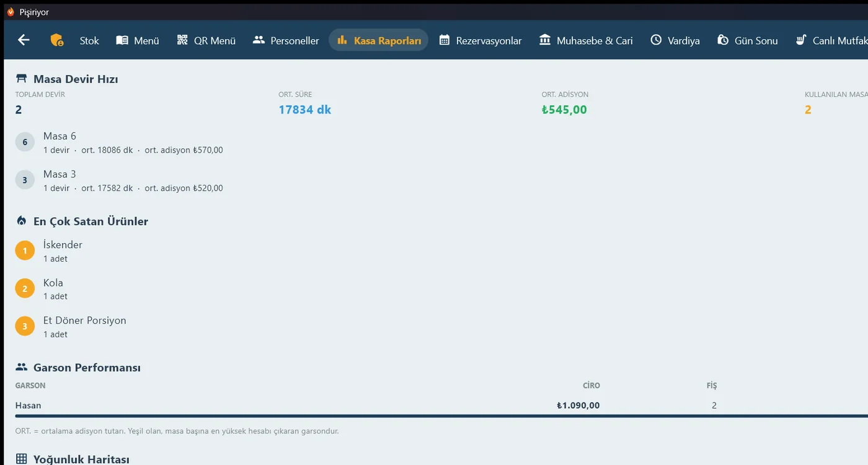Click the Masa 3 row title

[x=60, y=174]
